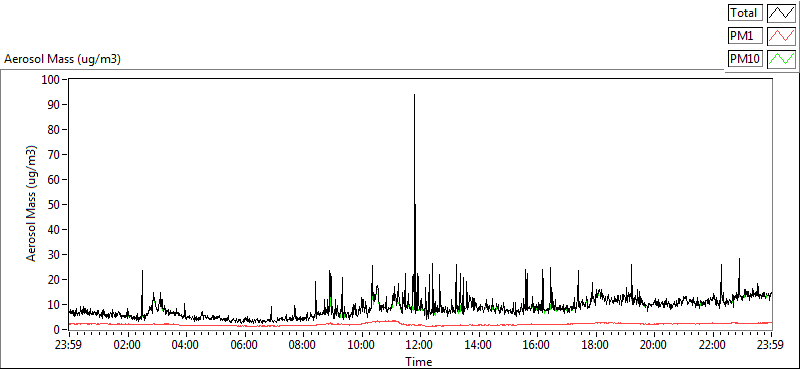Click the 16:00 time axis tick label

tap(537, 344)
